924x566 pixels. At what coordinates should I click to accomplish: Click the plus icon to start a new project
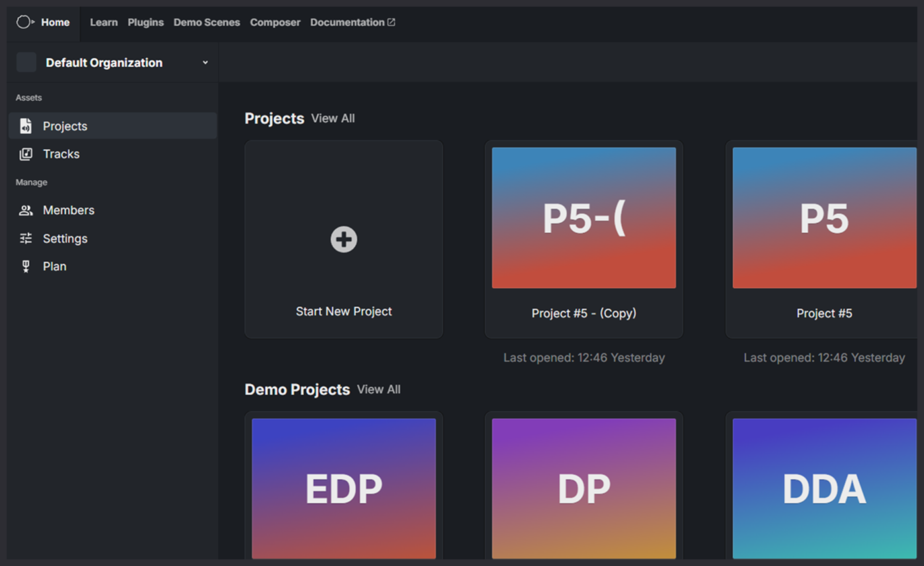click(343, 239)
